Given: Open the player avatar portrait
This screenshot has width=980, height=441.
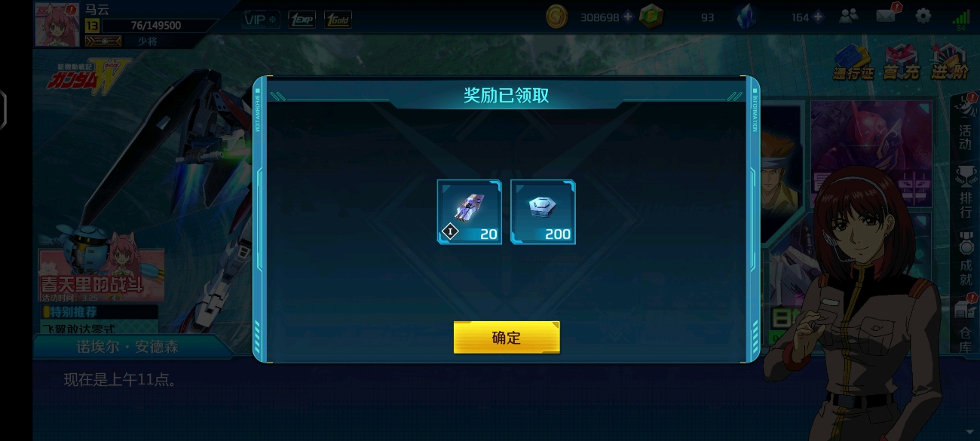Looking at the screenshot, I should coord(57,23).
